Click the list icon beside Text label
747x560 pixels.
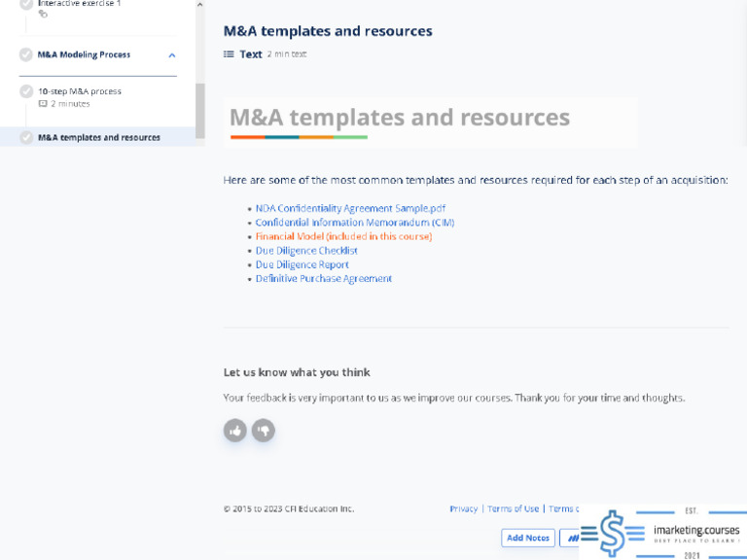(229, 54)
